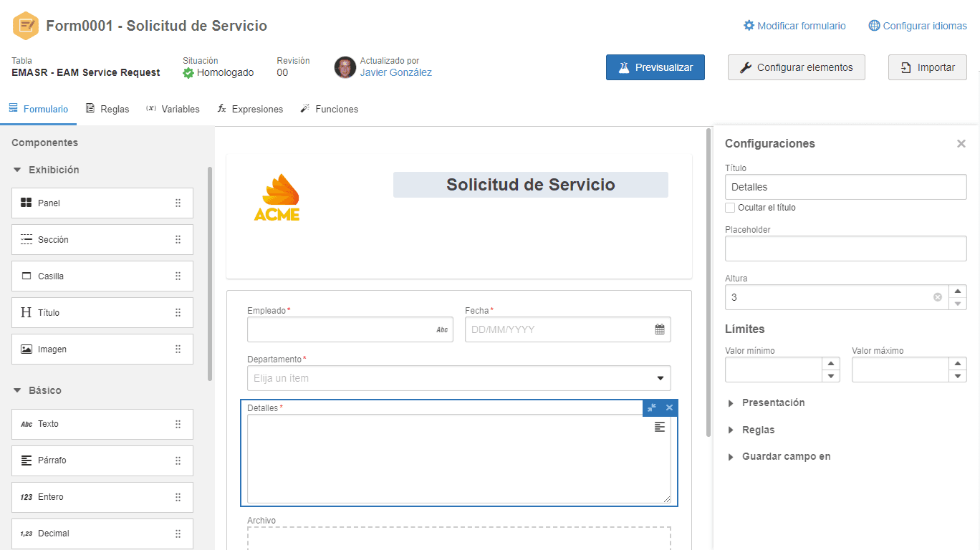Click the Detalles text area
This screenshot has height=550, width=980.
459,459
